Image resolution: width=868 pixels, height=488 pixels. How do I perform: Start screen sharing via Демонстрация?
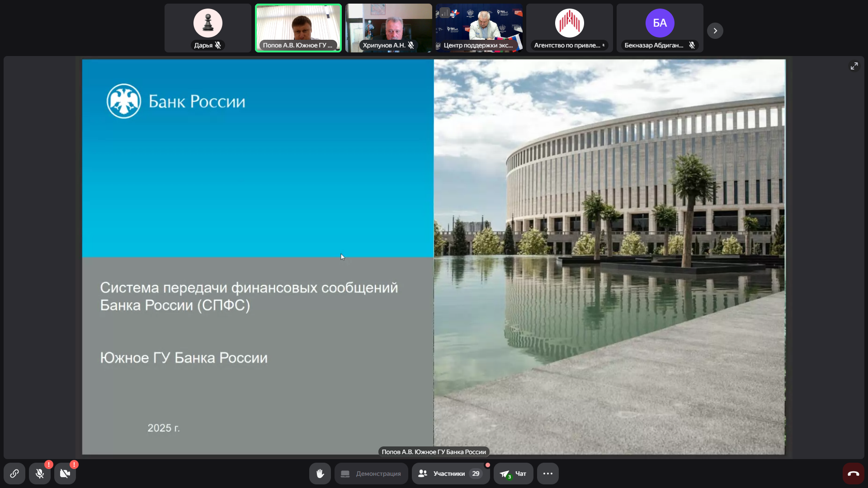[x=371, y=474]
